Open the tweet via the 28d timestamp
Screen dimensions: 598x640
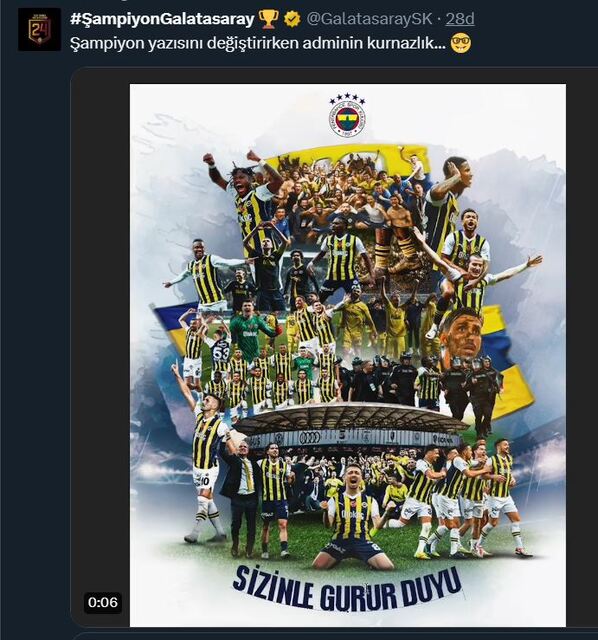coord(460,19)
